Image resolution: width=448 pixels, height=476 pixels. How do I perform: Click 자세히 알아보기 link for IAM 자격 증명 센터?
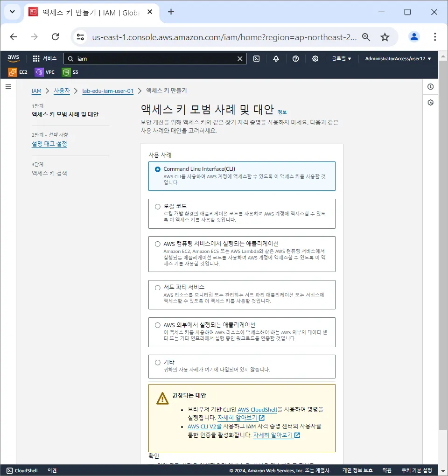click(x=273, y=435)
